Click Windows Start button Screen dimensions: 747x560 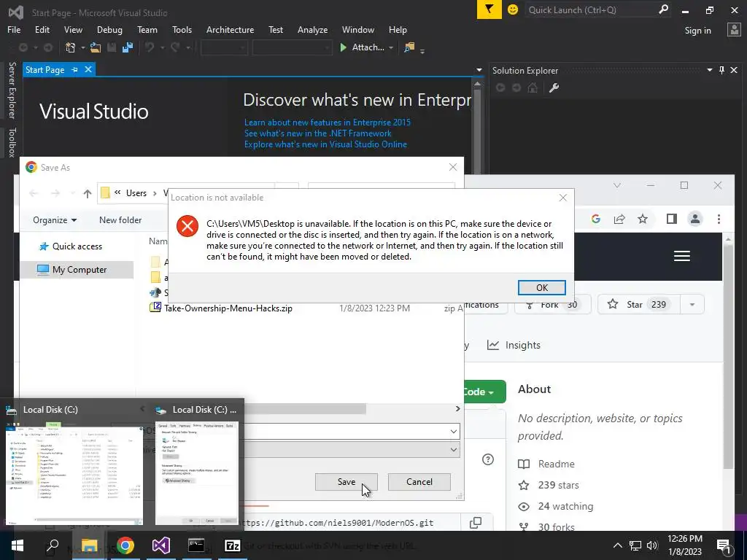18,545
